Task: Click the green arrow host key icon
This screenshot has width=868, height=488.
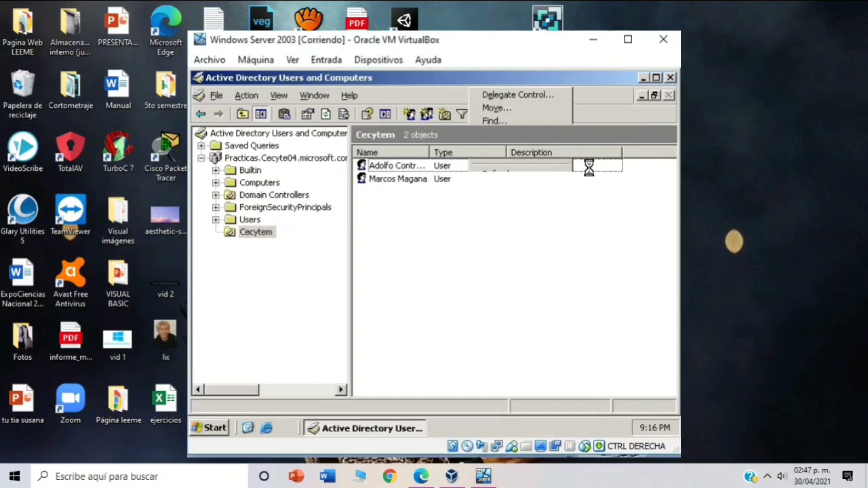Action: 599,446
